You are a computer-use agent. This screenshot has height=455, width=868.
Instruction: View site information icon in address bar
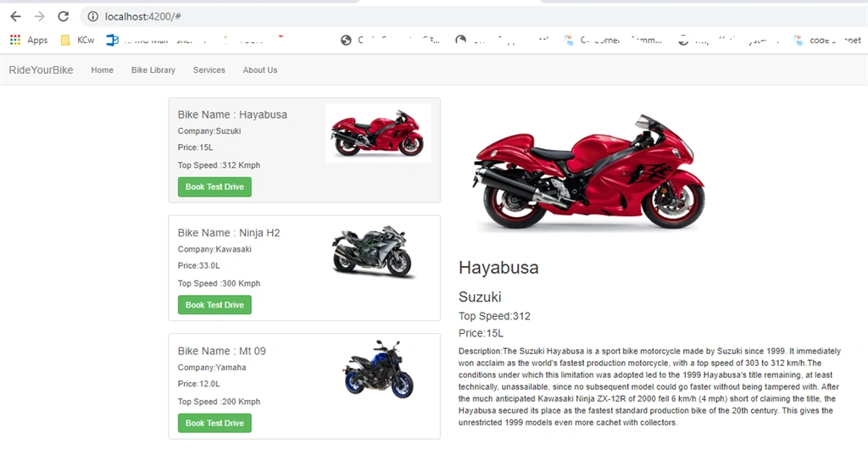[93, 17]
